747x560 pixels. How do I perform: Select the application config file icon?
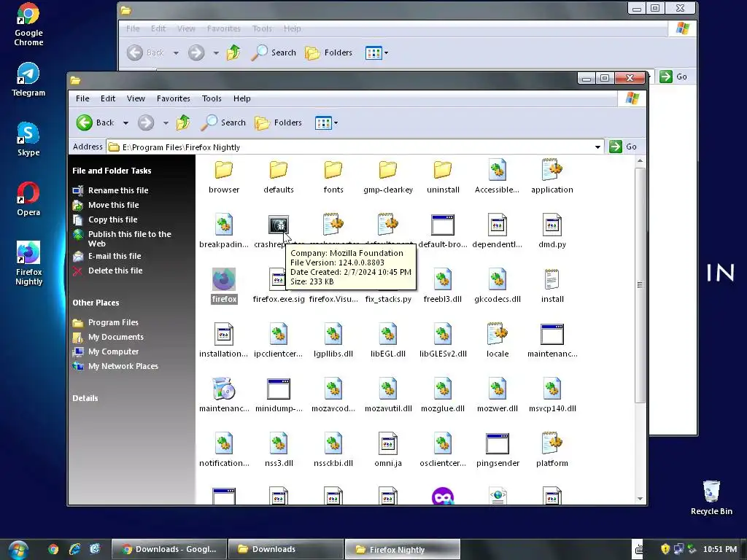(551, 169)
